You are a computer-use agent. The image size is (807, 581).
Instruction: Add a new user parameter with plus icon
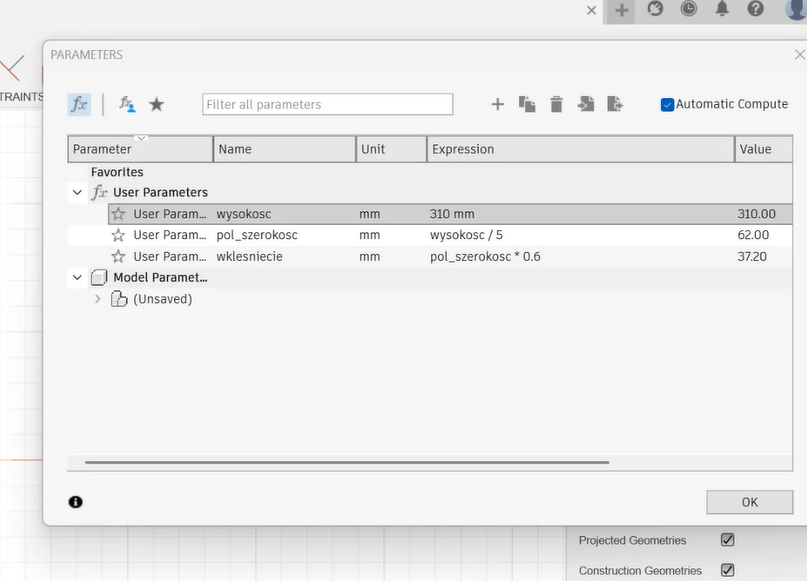pos(498,104)
